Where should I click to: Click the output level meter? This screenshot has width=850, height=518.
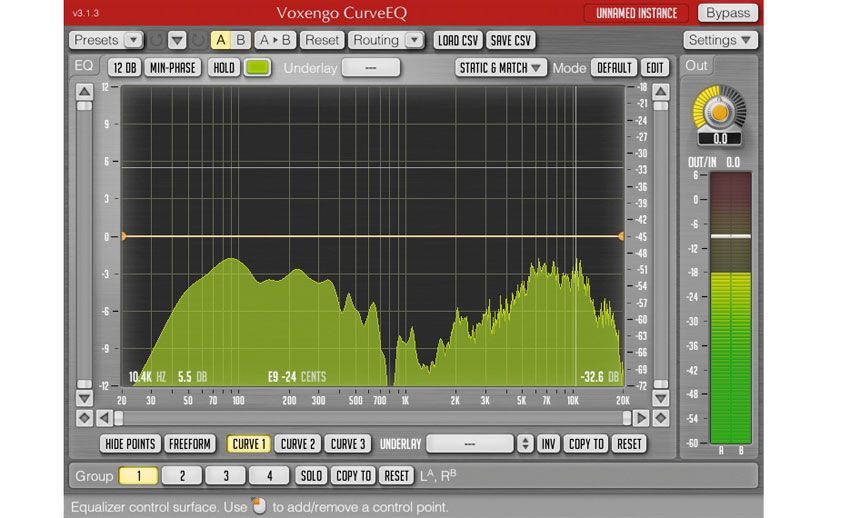[731, 308]
